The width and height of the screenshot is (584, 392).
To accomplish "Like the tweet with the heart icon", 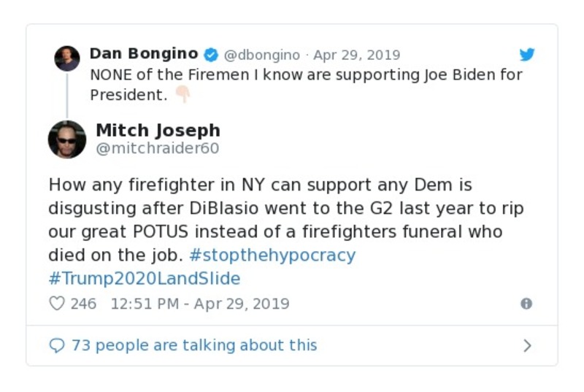I will pos(57,304).
